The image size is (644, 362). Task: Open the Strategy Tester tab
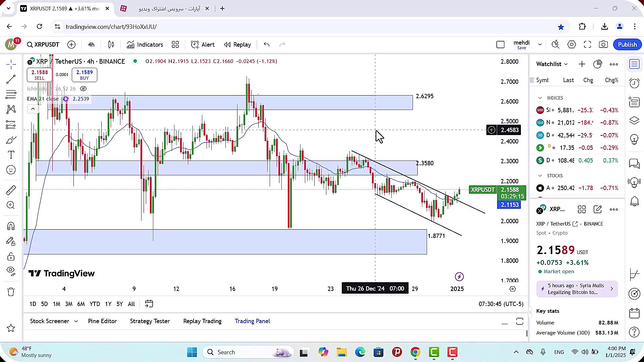click(x=150, y=321)
